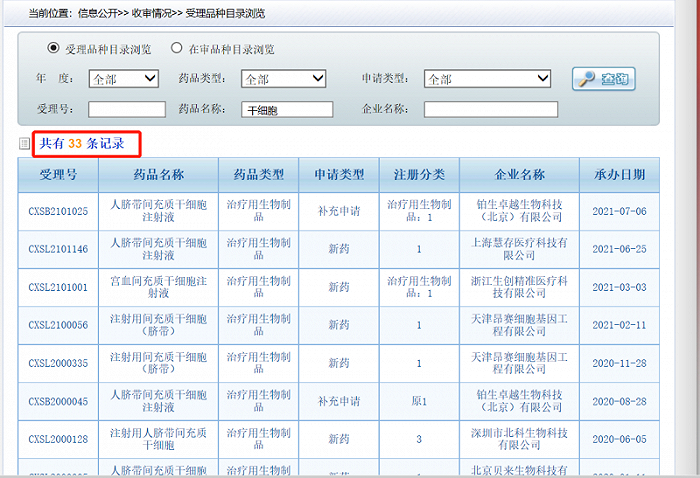The image size is (700, 478).
Task: Click the small list icon beside record count
Action: point(24,143)
